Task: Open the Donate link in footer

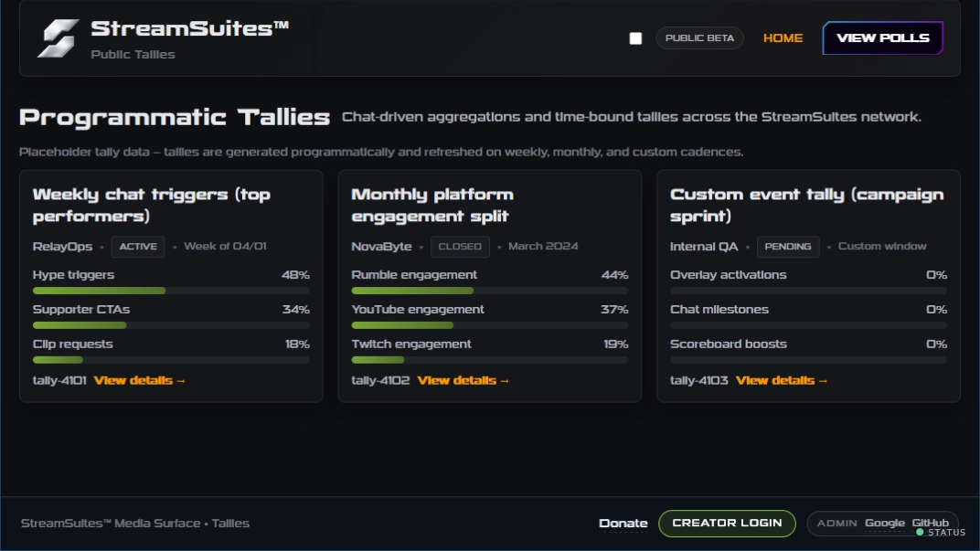Action: [623, 524]
